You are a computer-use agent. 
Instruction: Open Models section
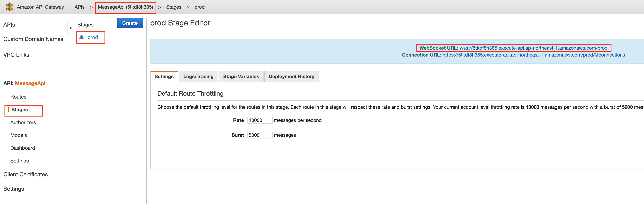click(x=19, y=135)
